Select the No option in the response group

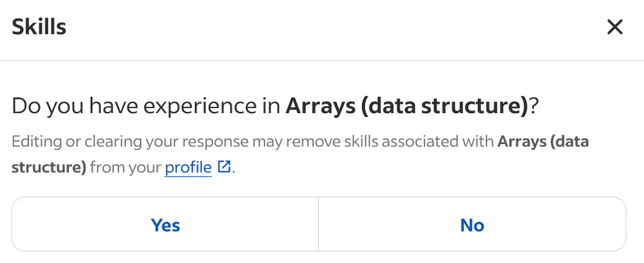[472, 224]
